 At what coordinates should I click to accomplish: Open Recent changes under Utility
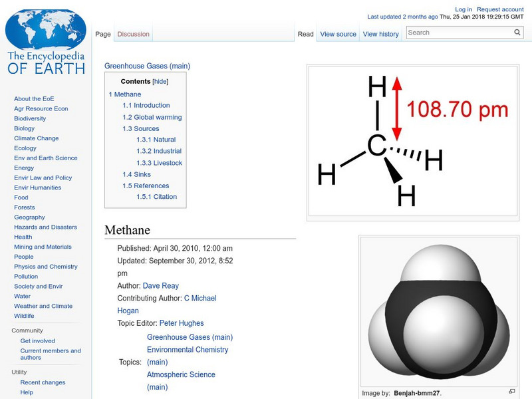(43, 382)
